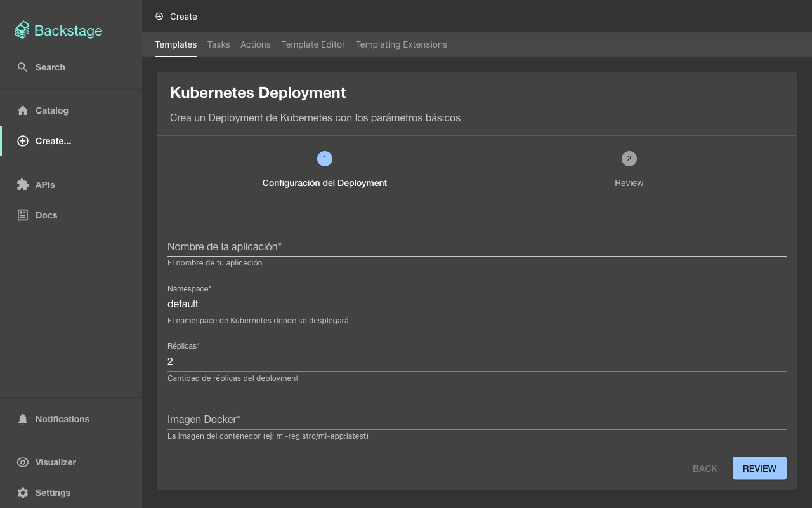Open the Docs section
The height and width of the screenshot is (508, 812).
46,215
